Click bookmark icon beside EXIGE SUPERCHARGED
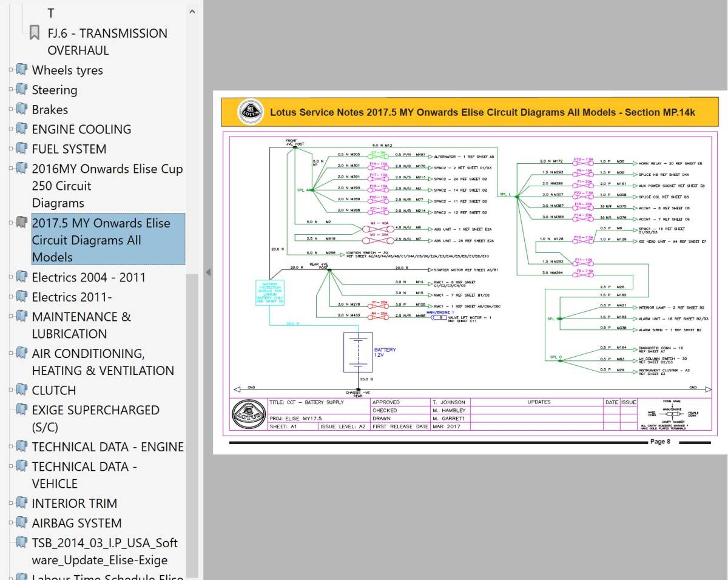The height and width of the screenshot is (580, 728). (22, 410)
